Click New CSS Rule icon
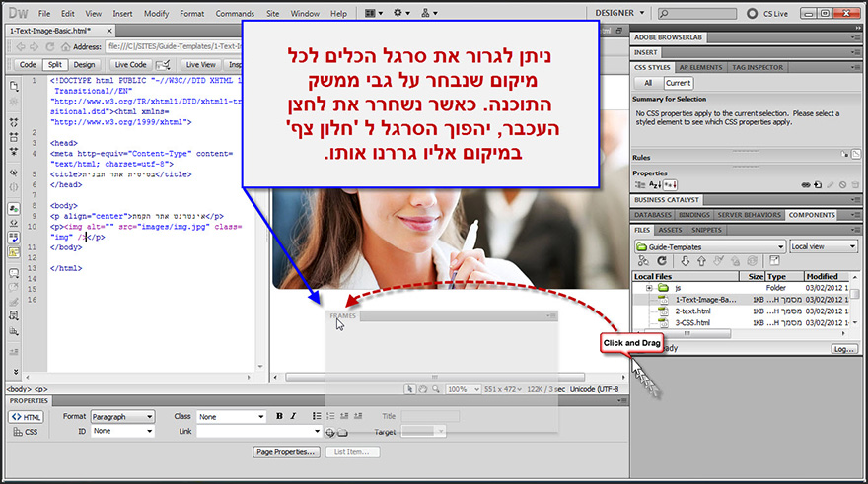 coord(818,185)
